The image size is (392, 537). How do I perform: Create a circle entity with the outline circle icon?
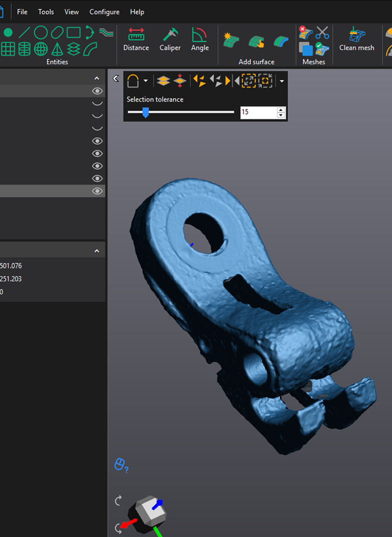tap(41, 33)
